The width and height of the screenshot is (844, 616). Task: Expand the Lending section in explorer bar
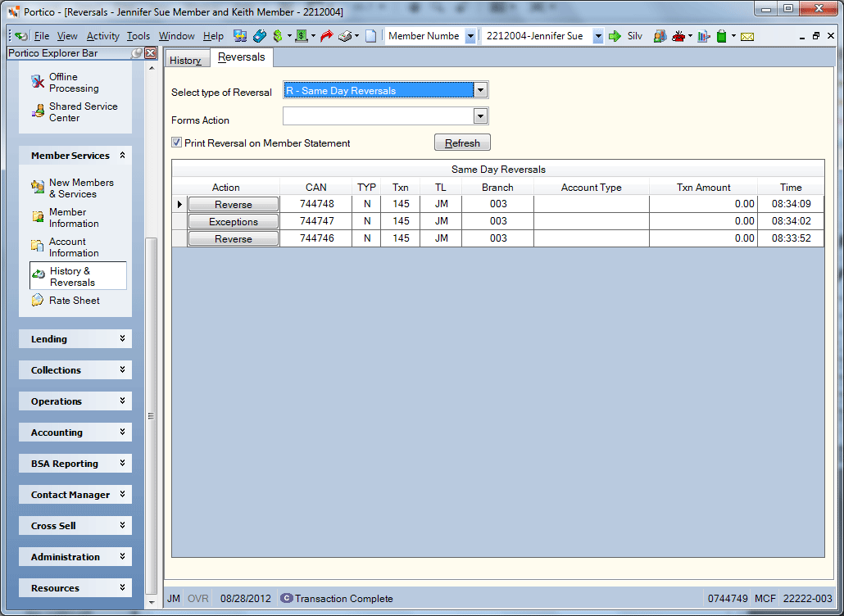pyautogui.click(x=75, y=339)
